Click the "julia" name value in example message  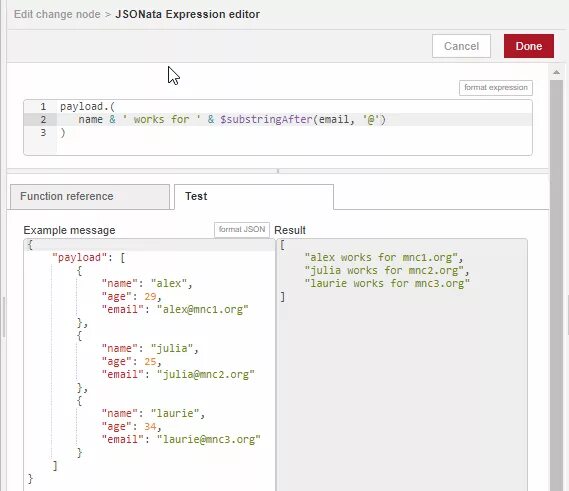click(x=172, y=348)
